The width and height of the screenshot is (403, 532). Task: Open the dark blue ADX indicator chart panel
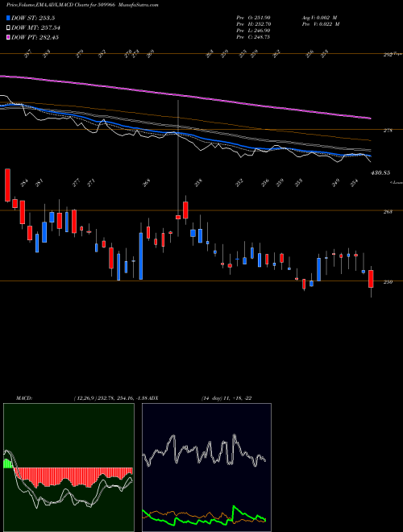pyautogui.click(x=206, y=468)
